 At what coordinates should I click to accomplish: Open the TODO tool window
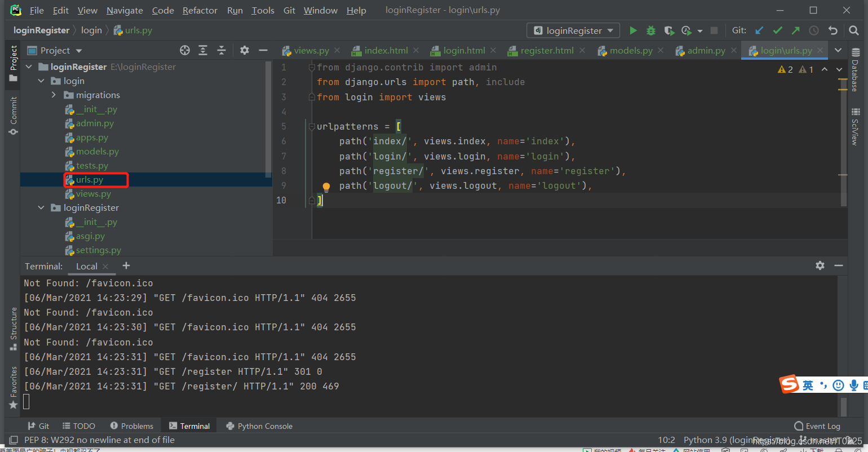coord(78,426)
